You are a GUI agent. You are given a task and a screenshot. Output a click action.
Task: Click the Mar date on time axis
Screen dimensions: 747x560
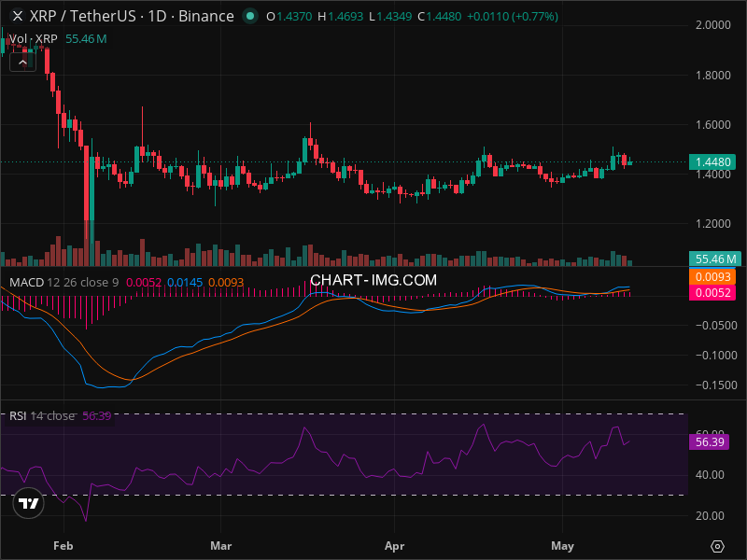(221, 546)
